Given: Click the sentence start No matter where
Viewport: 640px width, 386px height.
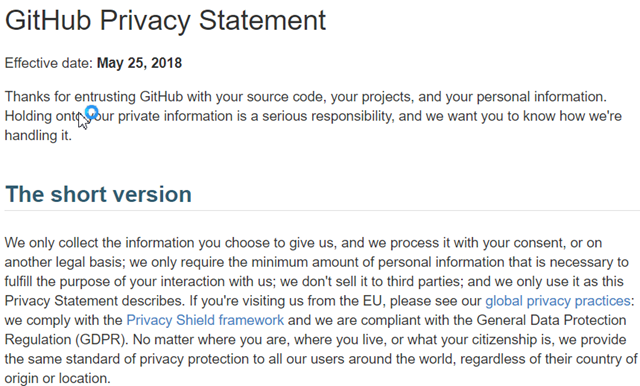Looking at the screenshot, I should pyautogui.click(x=176, y=339).
